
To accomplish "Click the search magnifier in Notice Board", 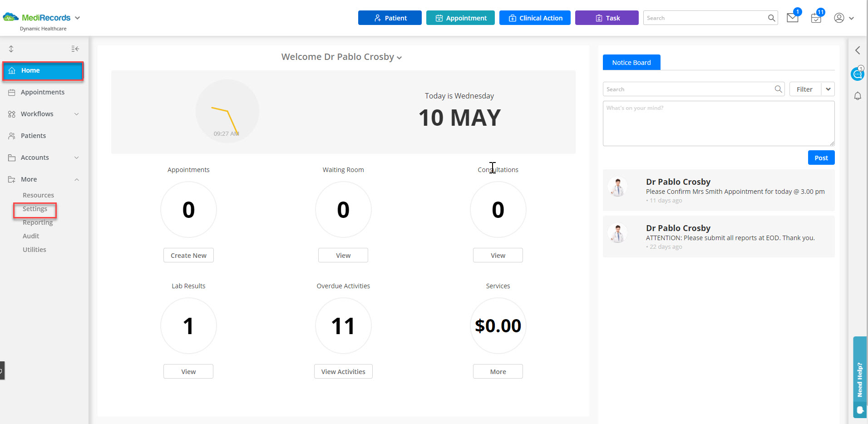I will pyautogui.click(x=778, y=89).
